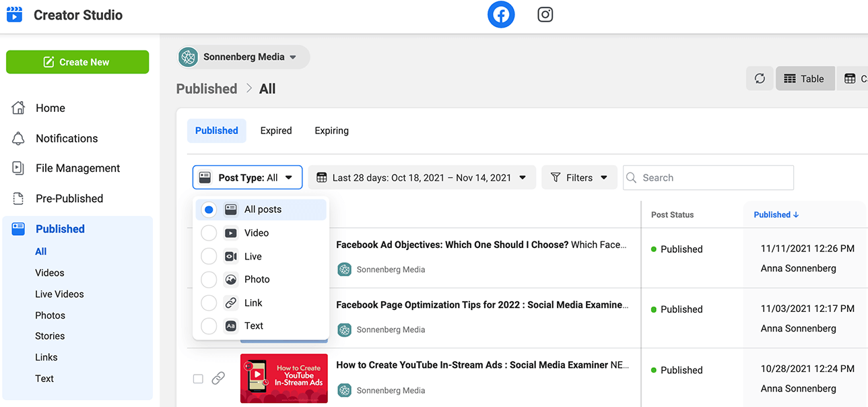Select the Photo radio button
This screenshot has height=407, width=868.
click(x=209, y=280)
